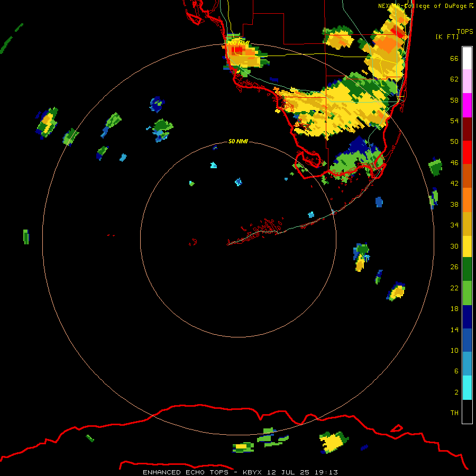Viewport: 476px width, 476px height.
Task: Click the 14 value on legend scale
Action: [x=454, y=329]
